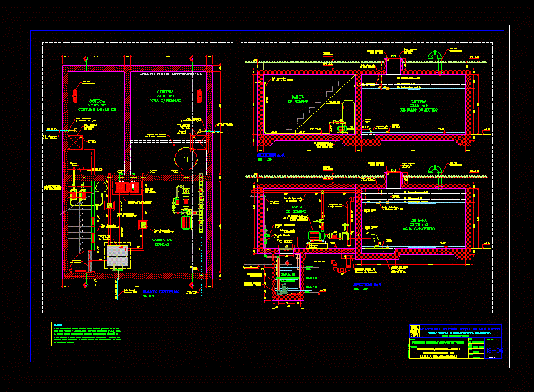The image size is (534, 392).
Task: Select TARRAJEO PULIDO IMPERMEABILIZADO note in plan
Action: [x=171, y=74]
